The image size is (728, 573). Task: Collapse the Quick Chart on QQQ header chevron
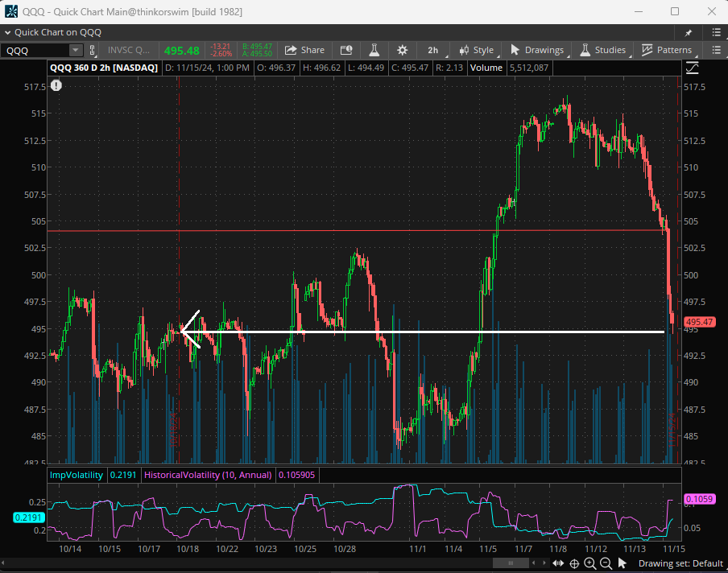tap(7, 32)
